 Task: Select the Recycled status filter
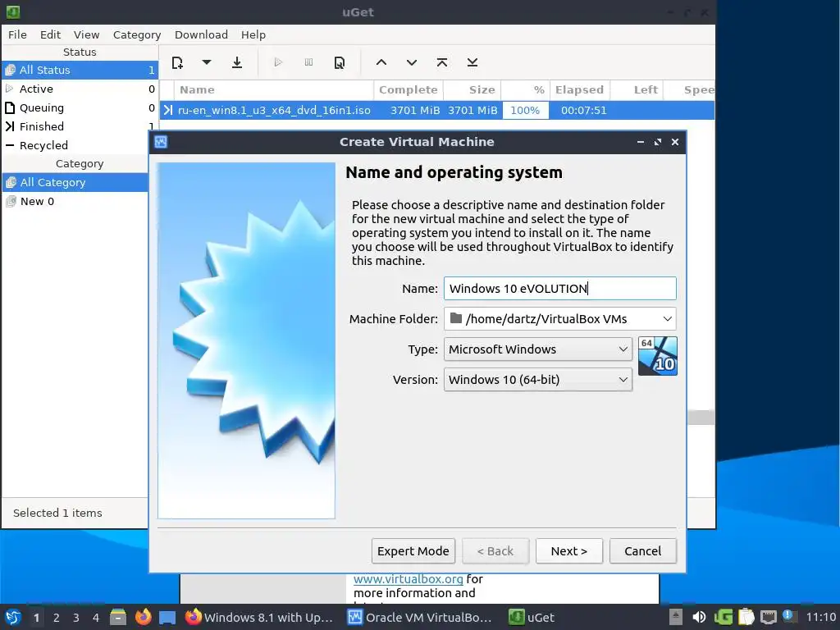[x=75, y=145]
